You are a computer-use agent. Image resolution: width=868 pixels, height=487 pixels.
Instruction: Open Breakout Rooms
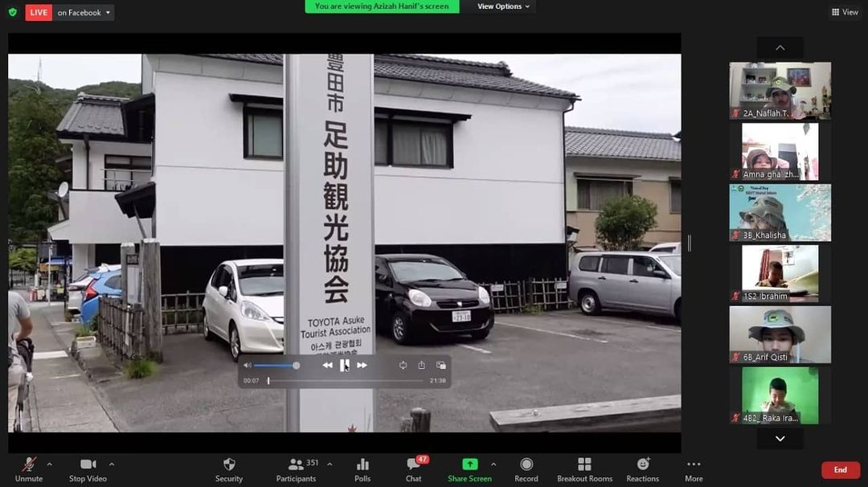584,469
